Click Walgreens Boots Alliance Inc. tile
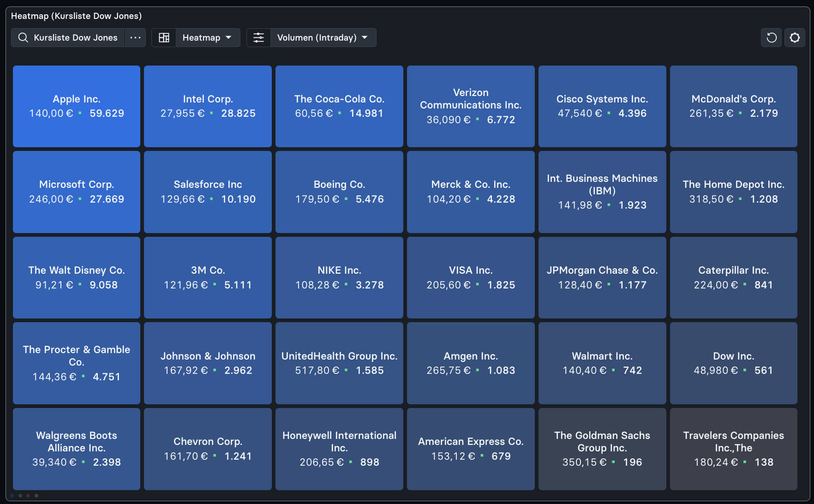This screenshot has width=814, height=504. [77, 449]
